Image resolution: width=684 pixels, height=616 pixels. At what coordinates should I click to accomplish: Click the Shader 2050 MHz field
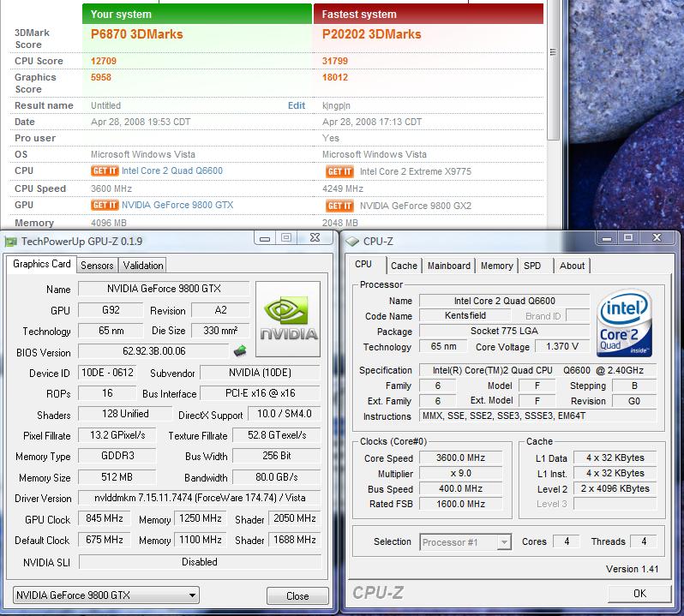(x=295, y=518)
